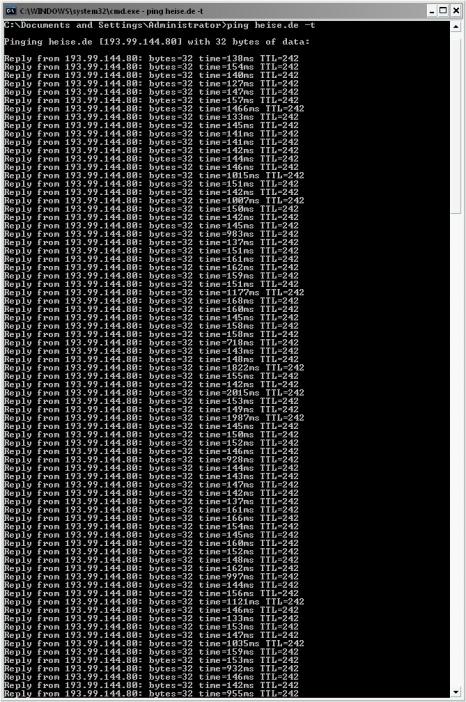This screenshot has width=466, height=702.
Task: Click the reply line with time=1822ms
Action: pyautogui.click(x=154, y=368)
